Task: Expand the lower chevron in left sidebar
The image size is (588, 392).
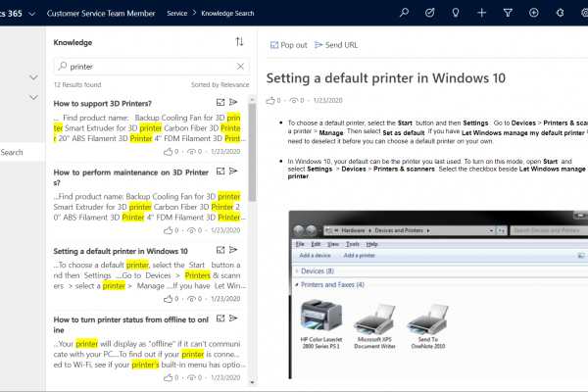Action: (33, 98)
